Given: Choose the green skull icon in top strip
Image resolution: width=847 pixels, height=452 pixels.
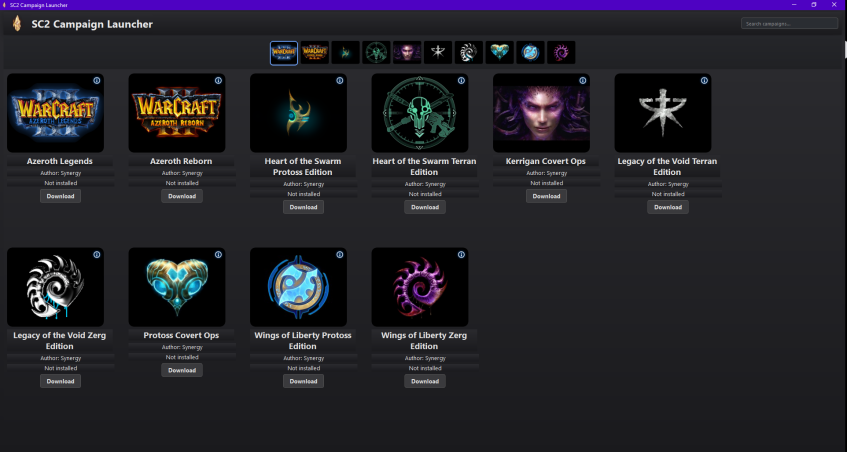Looking at the screenshot, I should (377, 53).
